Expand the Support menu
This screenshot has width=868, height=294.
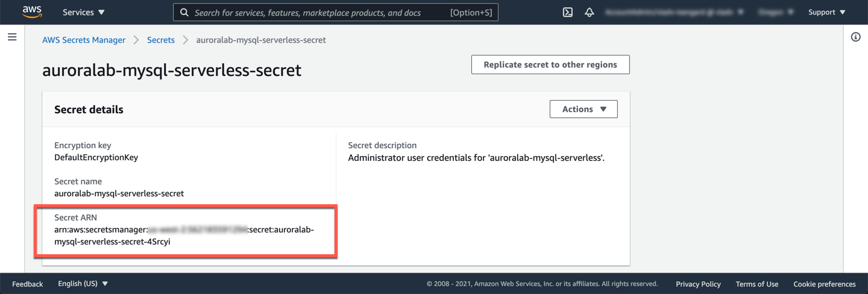826,12
